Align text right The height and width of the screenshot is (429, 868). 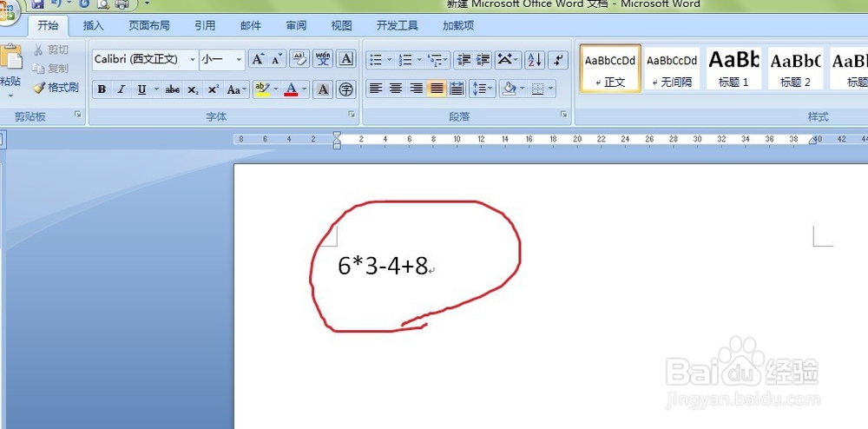pyautogui.click(x=417, y=89)
